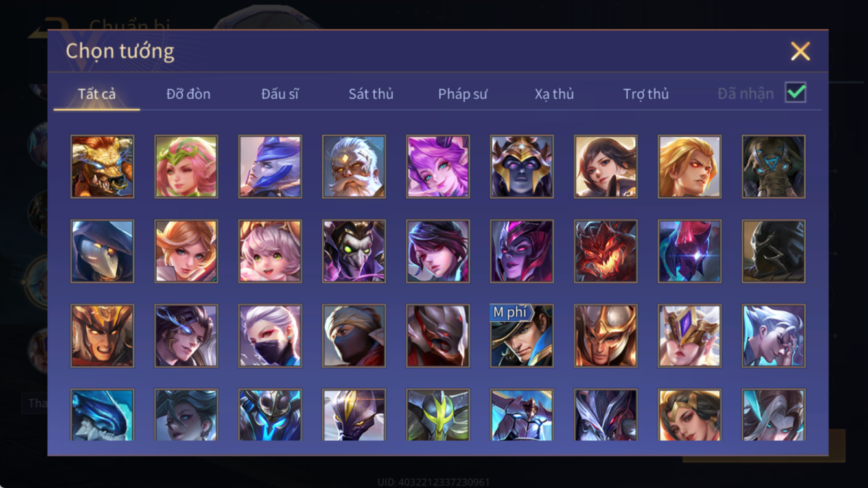Screen dimensions: 868x488
Task: Select the purple-haired girl hero in first row
Action: point(438,167)
